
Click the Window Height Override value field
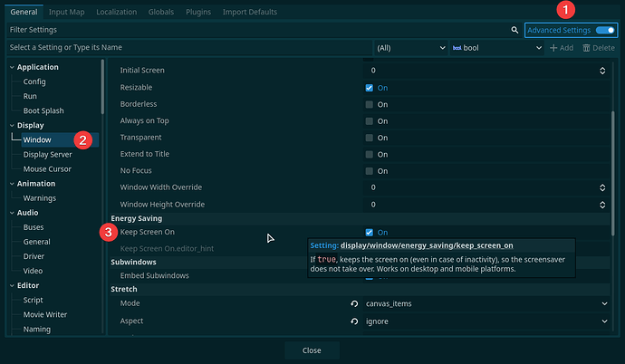[x=486, y=205]
